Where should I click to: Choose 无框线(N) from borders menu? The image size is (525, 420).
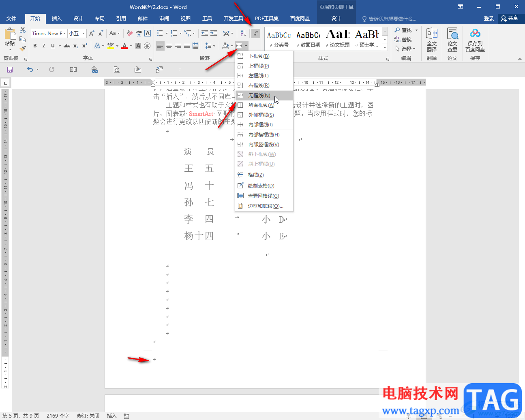pos(264,96)
